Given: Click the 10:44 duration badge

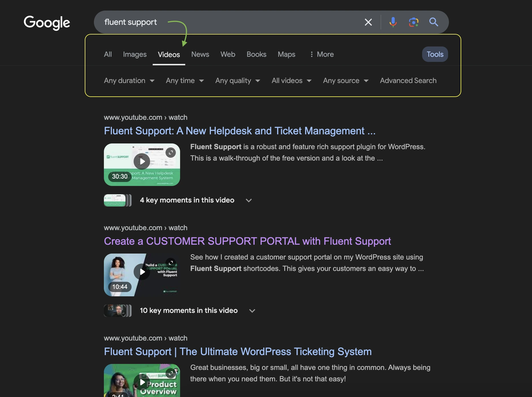Looking at the screenshot, I should coord(120,287).
